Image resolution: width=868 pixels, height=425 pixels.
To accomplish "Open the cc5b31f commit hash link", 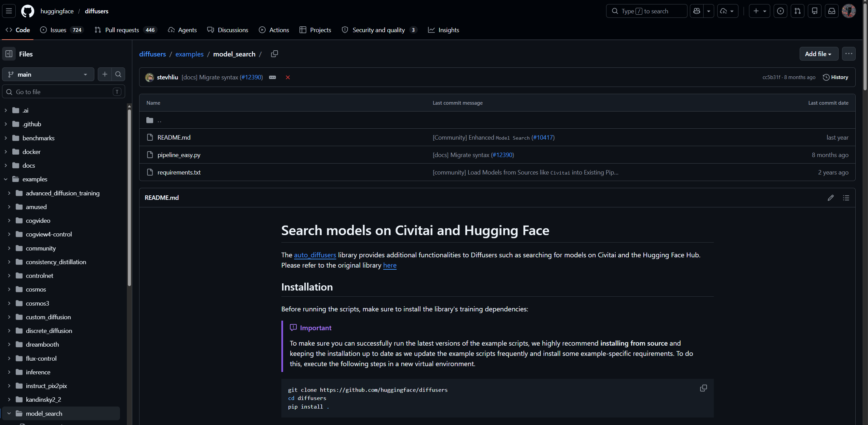I will 771,77.
